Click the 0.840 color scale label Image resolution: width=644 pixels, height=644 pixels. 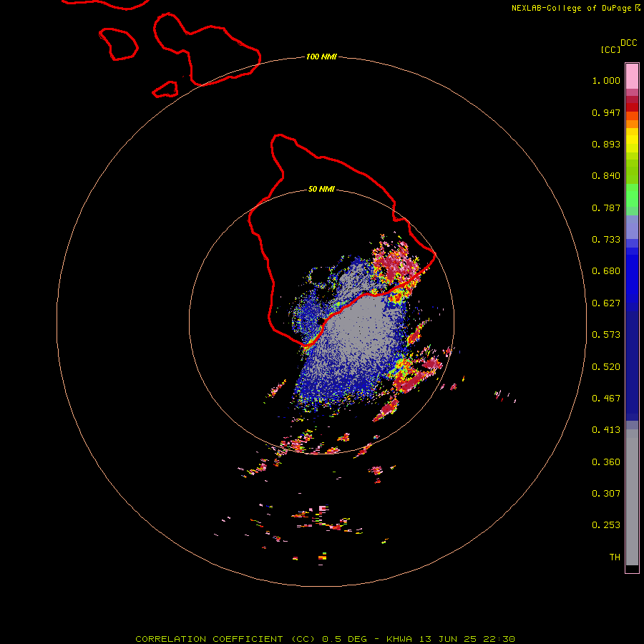point(606,176)
